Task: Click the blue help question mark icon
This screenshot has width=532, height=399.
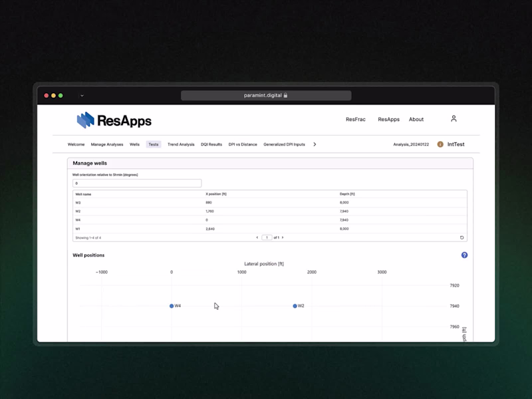Action: pos(464,255)
